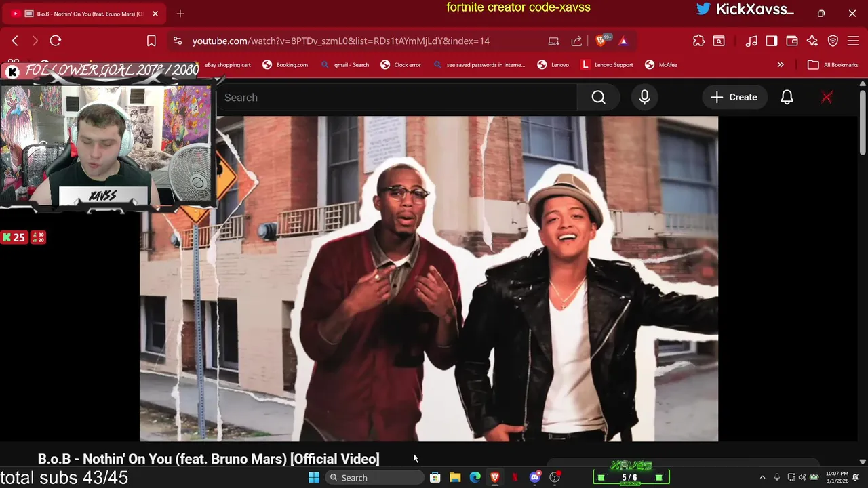Screen dimensions: 868x488
Task: Reload the current YouTube page
Action: pyautogui.click(x=56, y=41)
